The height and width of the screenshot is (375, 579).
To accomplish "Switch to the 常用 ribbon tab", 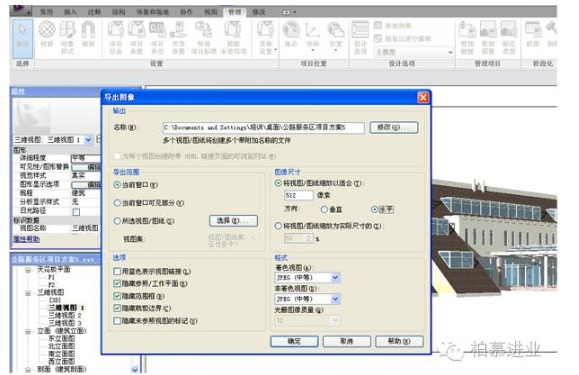I will click(x=46, y=12).
